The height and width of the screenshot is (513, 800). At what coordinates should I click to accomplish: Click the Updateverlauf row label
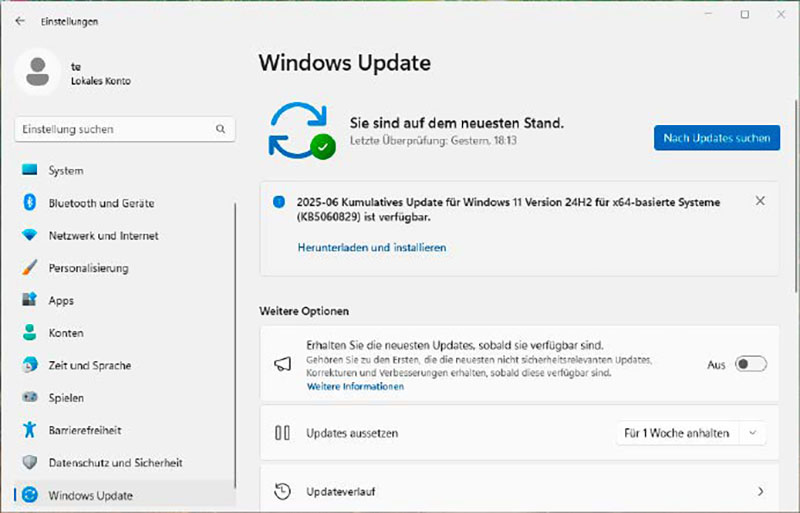[340, 492]
